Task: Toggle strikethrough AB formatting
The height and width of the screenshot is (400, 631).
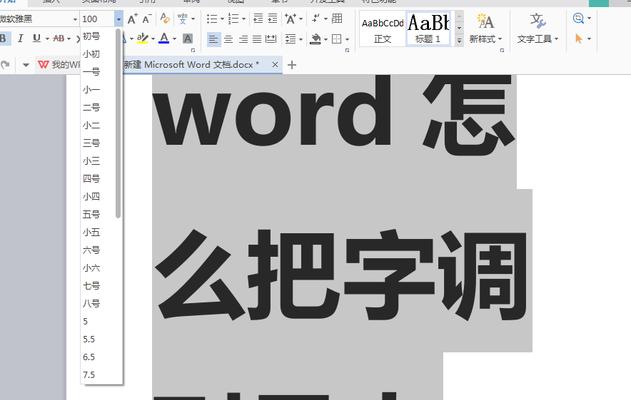Action: pos(59,39)
